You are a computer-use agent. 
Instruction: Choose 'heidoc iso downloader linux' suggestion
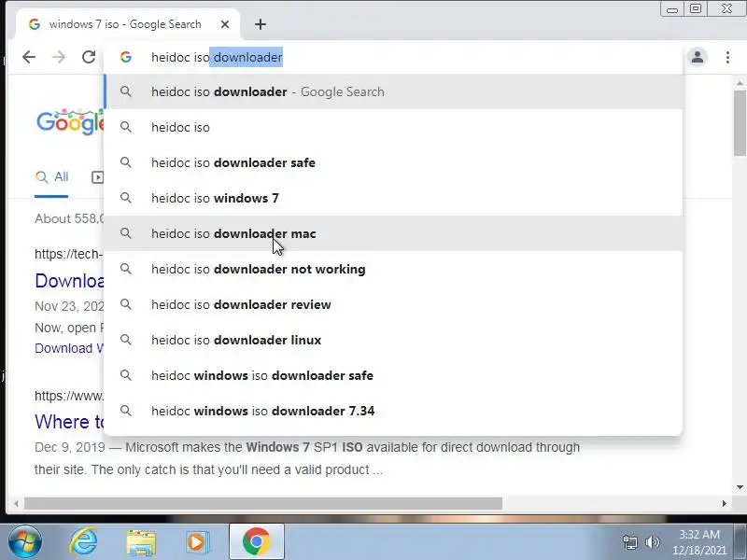tap(393, 340)
